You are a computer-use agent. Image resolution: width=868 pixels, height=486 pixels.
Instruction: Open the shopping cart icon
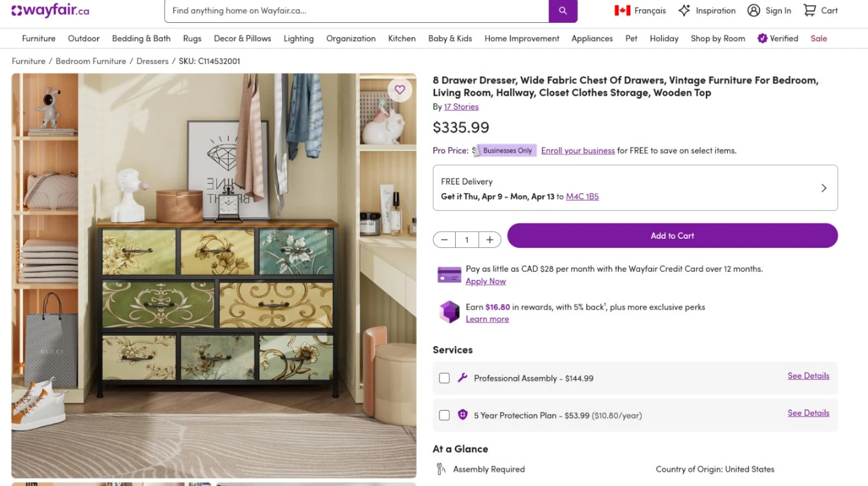click(x=809, y=10)
